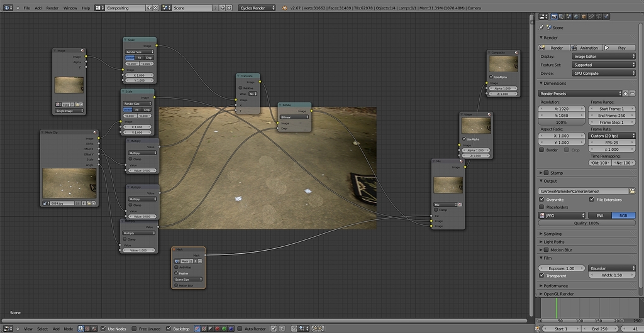This screenshot has width=644, height=333.
Task: Toggle the Backdrop checkbox
Action: 169,329
